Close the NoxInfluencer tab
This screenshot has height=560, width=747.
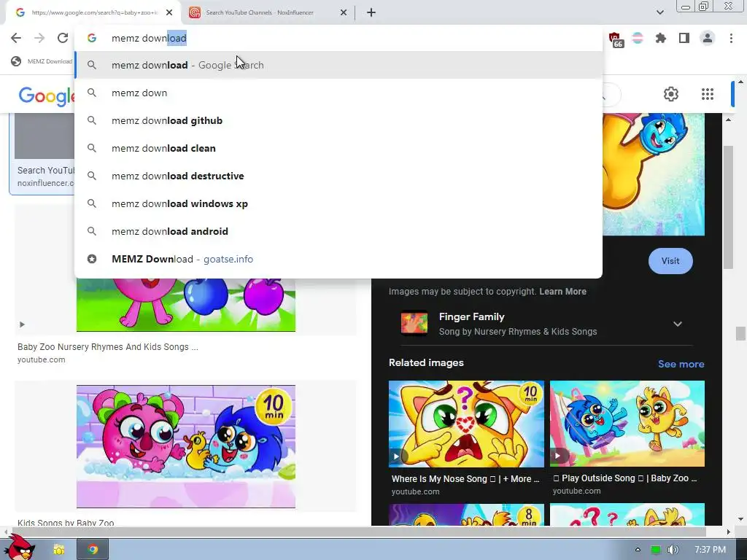tap(344, 12)
